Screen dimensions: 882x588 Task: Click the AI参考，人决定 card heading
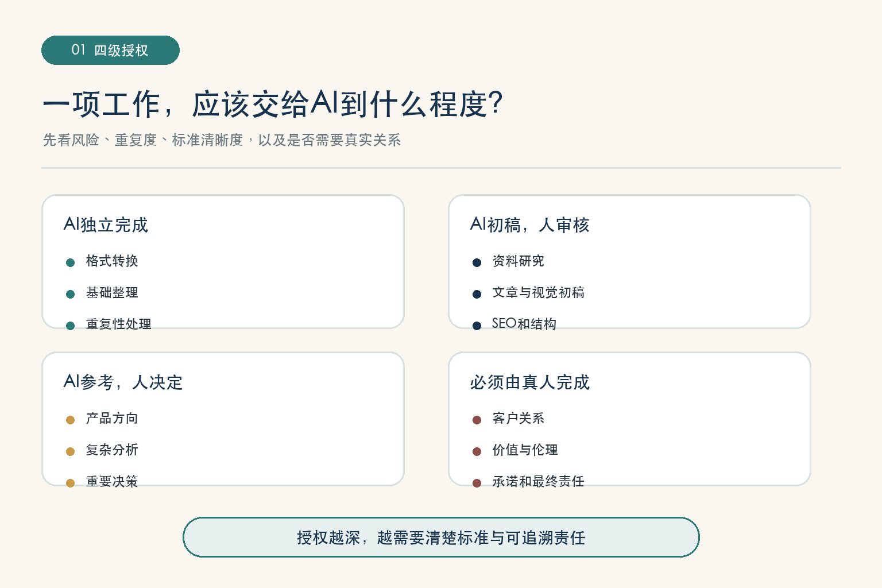pyautogui.click(x=123, y=382)
